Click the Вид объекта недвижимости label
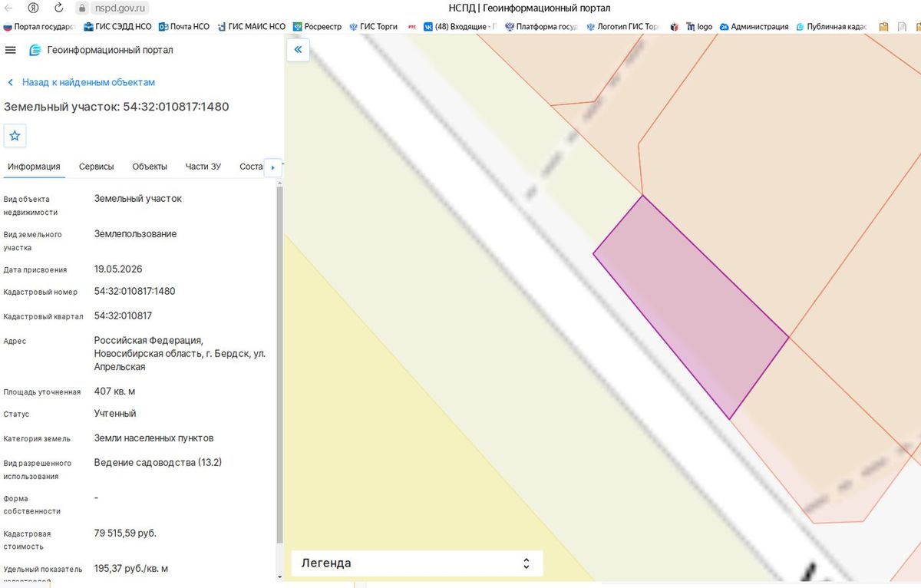This screenshot has width=921, height=588. (31, 206)
